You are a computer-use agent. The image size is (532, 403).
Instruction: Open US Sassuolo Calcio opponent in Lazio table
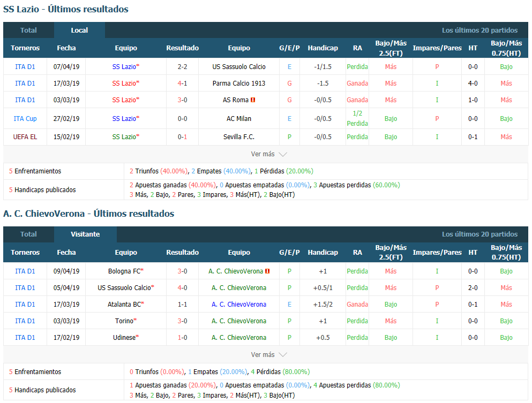click(x=239, y=67)
